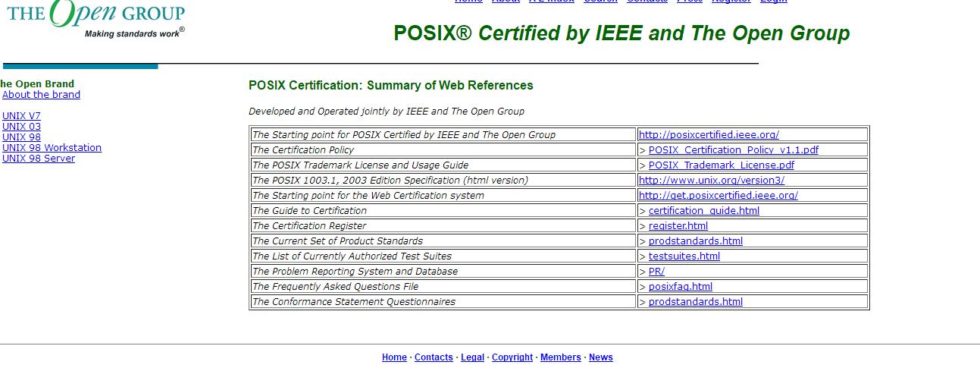
Task: Visit the get.posixcertified.ieee.org web system link
Action: click(x=718, y=196)
